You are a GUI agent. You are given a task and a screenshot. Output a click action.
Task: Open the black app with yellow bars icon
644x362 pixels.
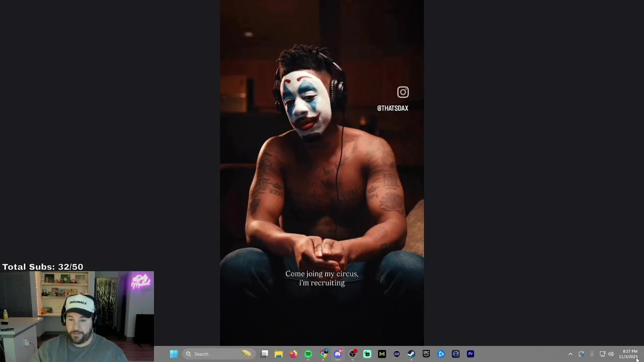[x=382, y=354]
